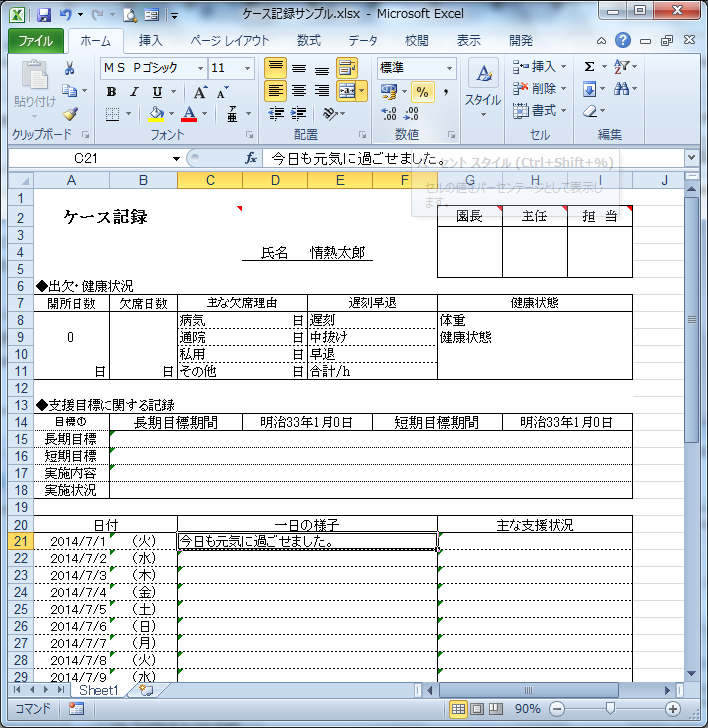Open the font size dropdown
This screenshot has width=708, height=728.
[247, 68]
